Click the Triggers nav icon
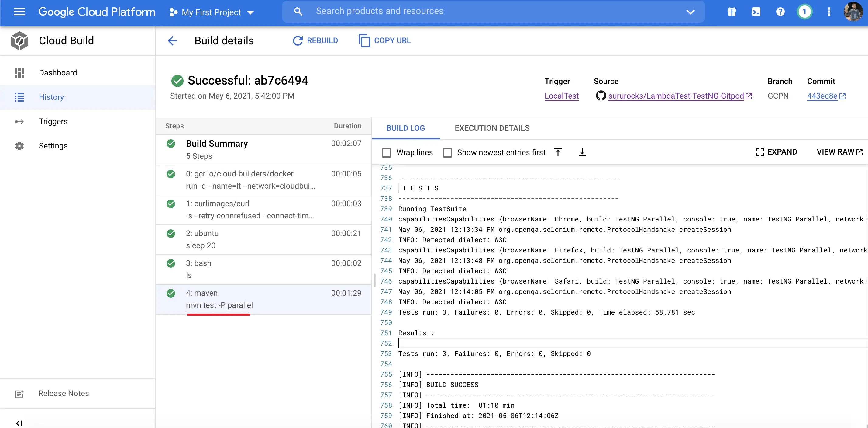 19,121
